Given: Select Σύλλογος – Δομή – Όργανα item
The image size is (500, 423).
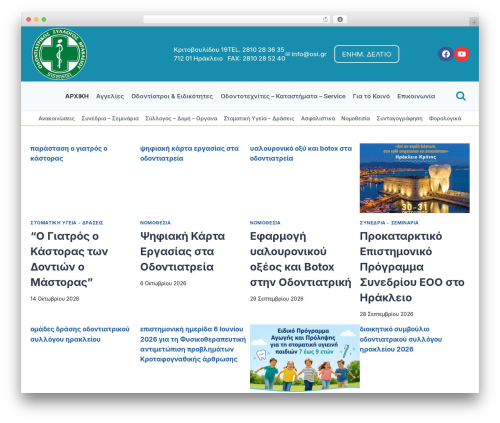Looking at the screenshot, I should (181, 118).
